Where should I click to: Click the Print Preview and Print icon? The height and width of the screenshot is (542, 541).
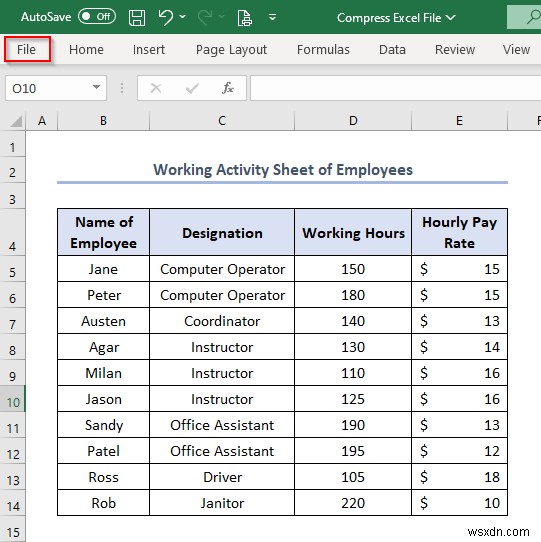coord(244,18)
